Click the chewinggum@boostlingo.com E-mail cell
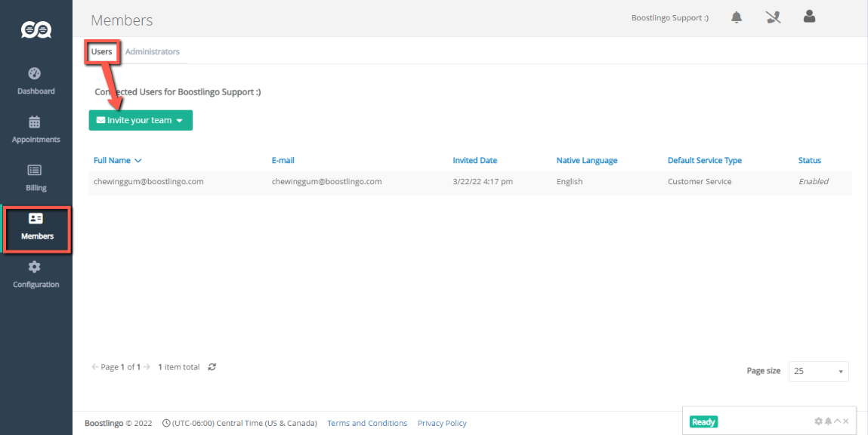Image resolution: width=868 pixels, height=435 pixels. coord(326,181)
